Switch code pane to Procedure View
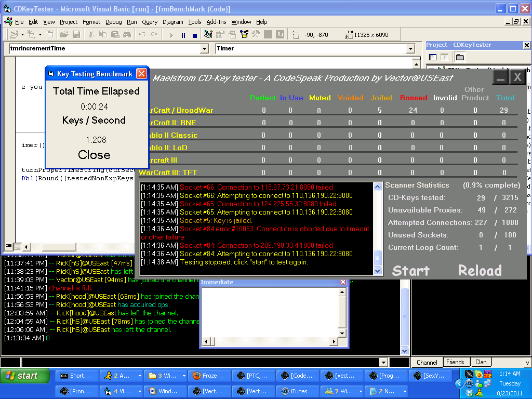 (9, 247)
